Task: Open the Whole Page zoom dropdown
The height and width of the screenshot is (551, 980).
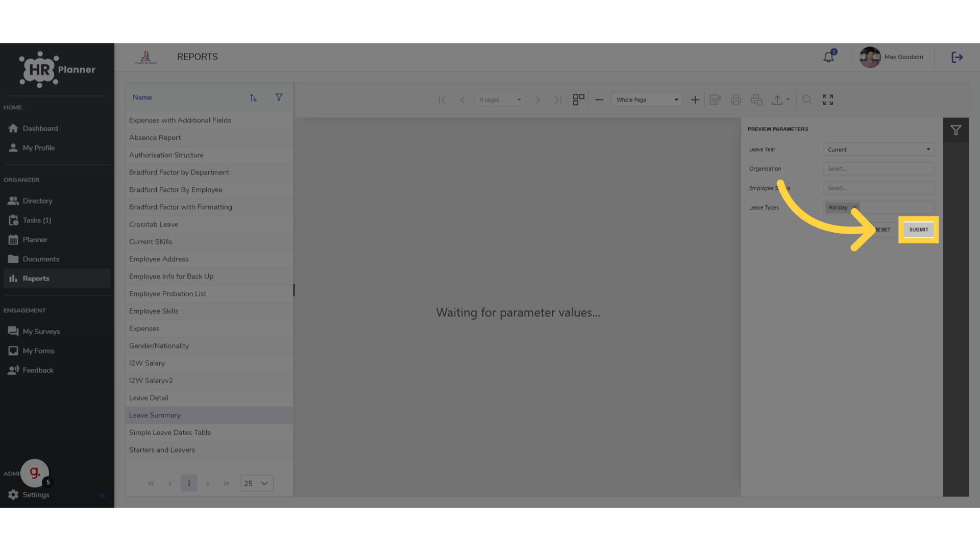Action: [647, 100]
